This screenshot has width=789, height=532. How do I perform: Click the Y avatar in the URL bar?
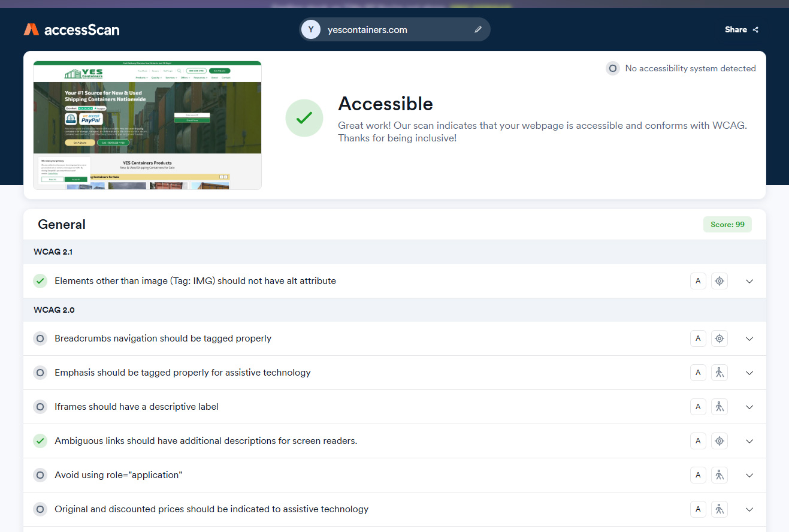click(x=310, y=29)
